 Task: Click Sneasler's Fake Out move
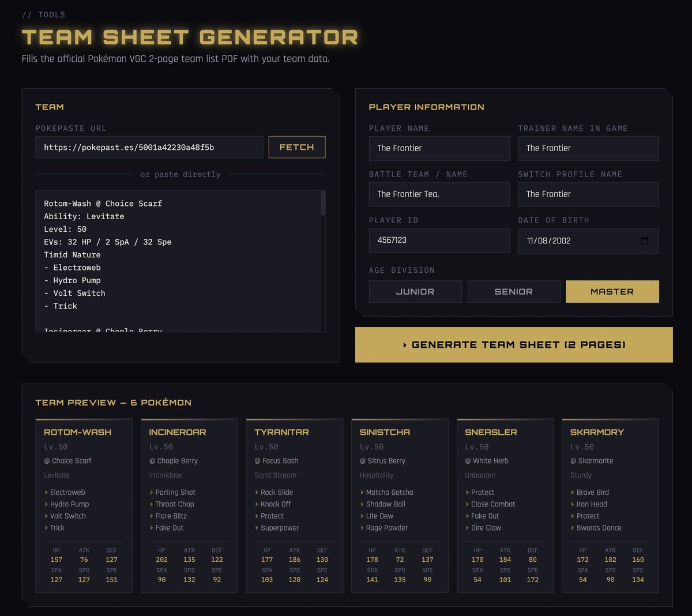pyautogui.click(x=485, y=516)
